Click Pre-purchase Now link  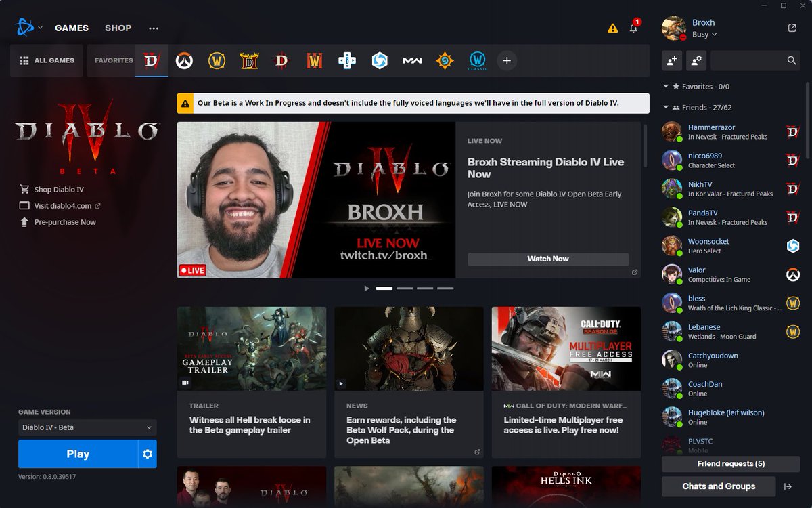coord(59,222)
